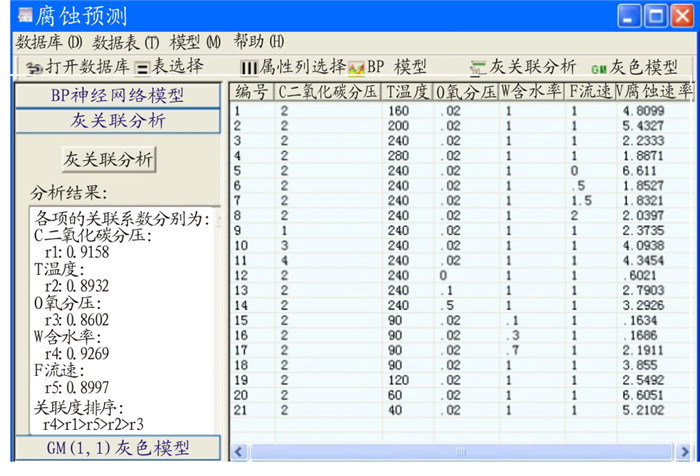This screenshot has width=700, height=476.
Task: Select oxygen pressure cell .5 in row 14
Action: click(447, 305)
